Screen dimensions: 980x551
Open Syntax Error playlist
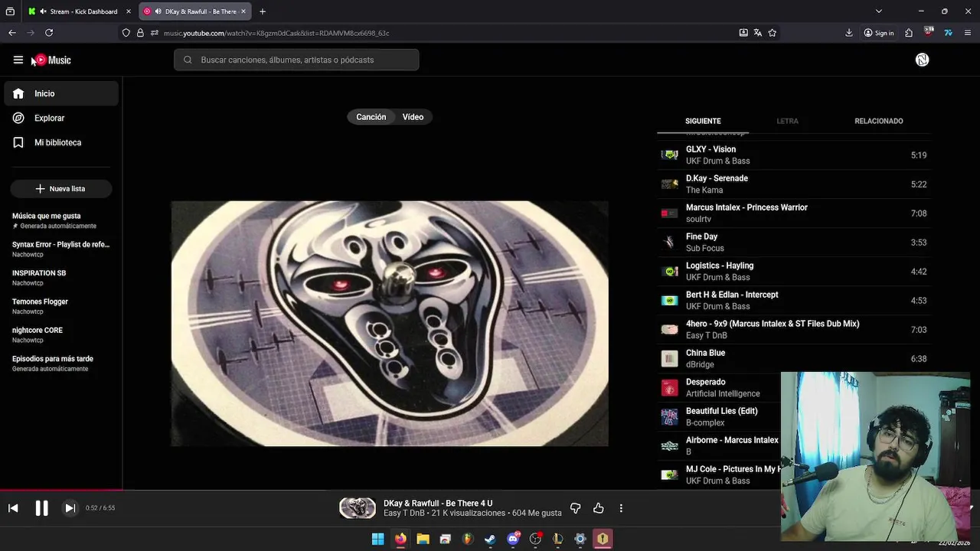click(x=61, y=249)
